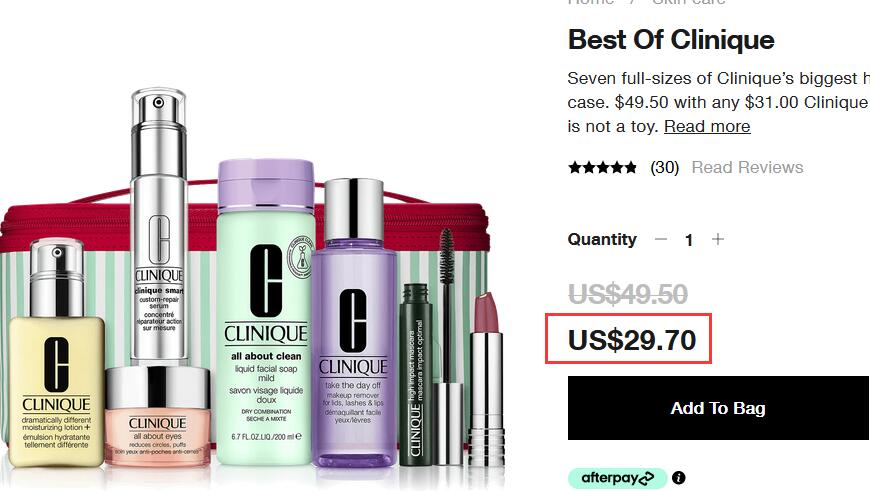This screenshot has width=870, height=491.
Task: Increase quantity with the plus icon
Action: click(718, 239)
